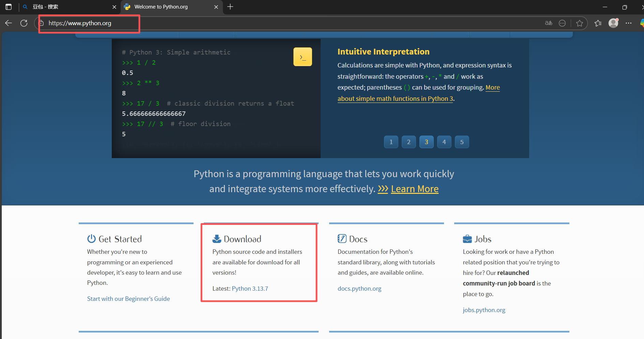Show slide 5 of the code carousel
The image size is (644, 339).
[x=462, y=142]
